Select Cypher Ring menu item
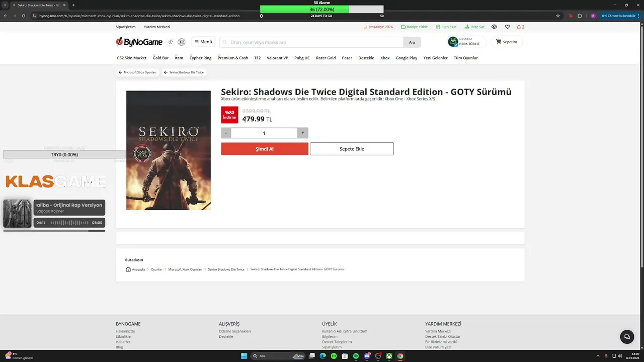Viewport: 644px width, 362px height. (x=200, y=58)
